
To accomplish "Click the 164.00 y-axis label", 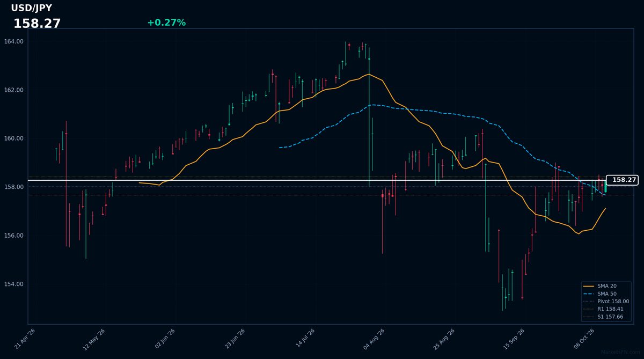I will 14,41.
